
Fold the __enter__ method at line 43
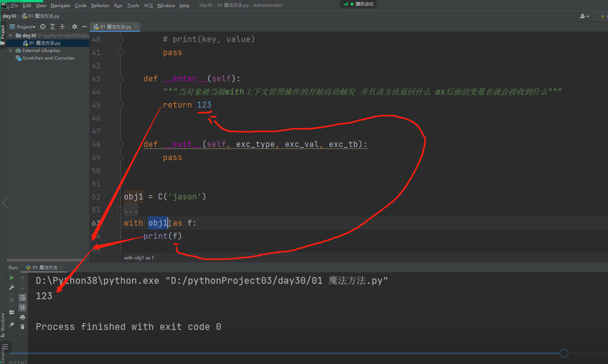pyautogui.click(x=120, y=79)
